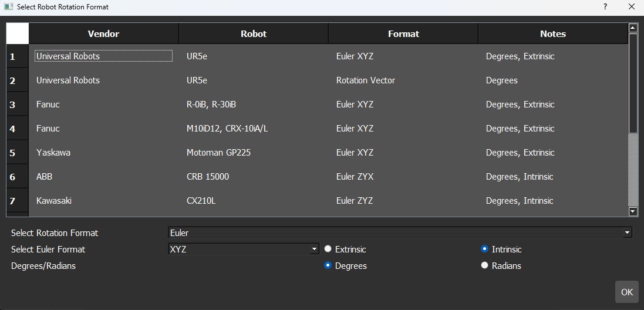The width and height of the screenshot is (644, 310).
Task: Click the Rotation Vector format cell
Action: click(366, 80)
